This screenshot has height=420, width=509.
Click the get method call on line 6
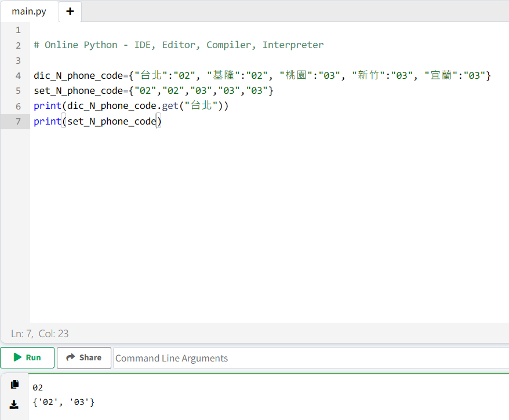click(x=170, y=106)
